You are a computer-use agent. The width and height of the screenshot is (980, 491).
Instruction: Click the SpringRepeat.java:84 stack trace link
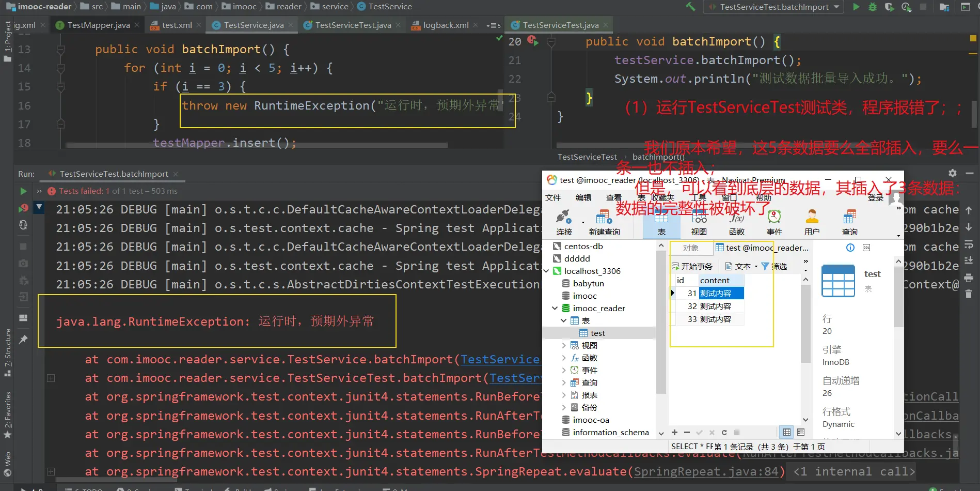coord(706,471)
